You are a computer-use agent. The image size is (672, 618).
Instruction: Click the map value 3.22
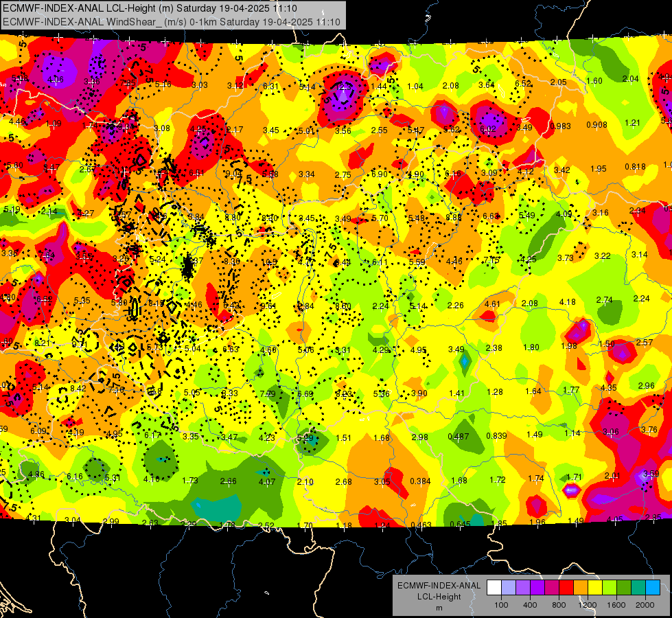(x=602, y=256)
